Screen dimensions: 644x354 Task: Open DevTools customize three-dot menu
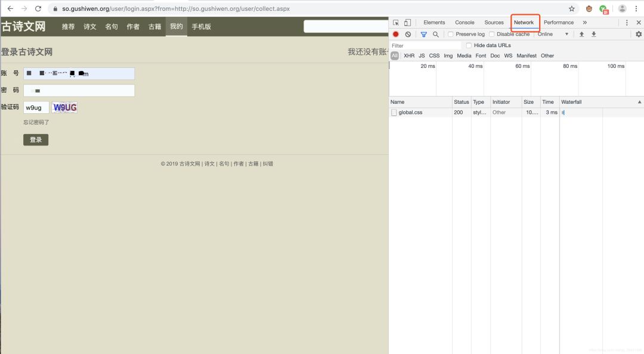(627, 23)
